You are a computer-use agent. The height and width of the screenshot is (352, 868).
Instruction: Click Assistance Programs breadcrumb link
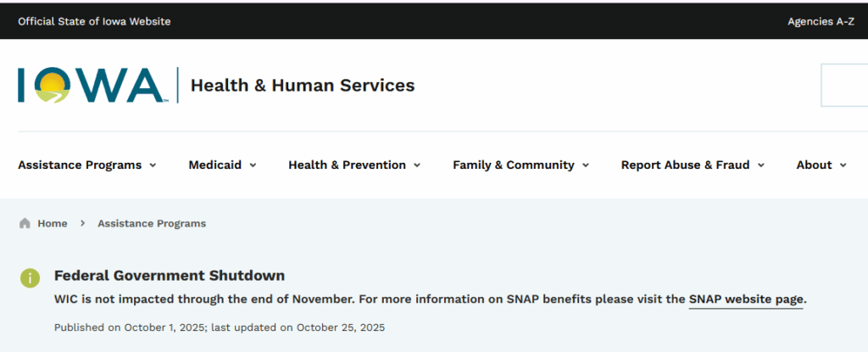(x=152, y=223)
